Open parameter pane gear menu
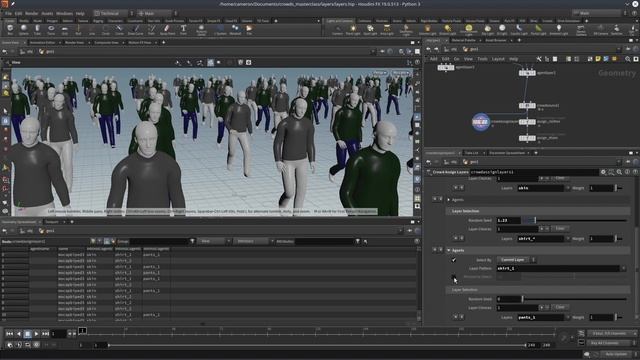 (x=603, y=172)
